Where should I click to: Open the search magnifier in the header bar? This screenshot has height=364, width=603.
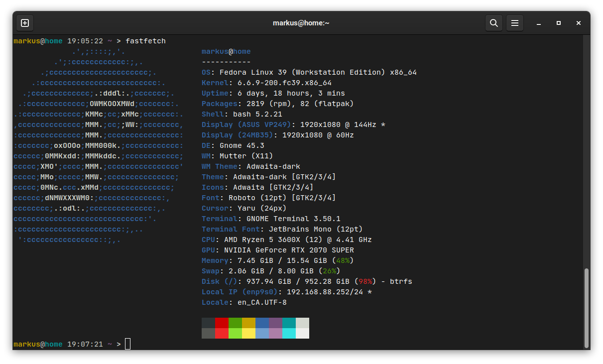pos(494,22)
